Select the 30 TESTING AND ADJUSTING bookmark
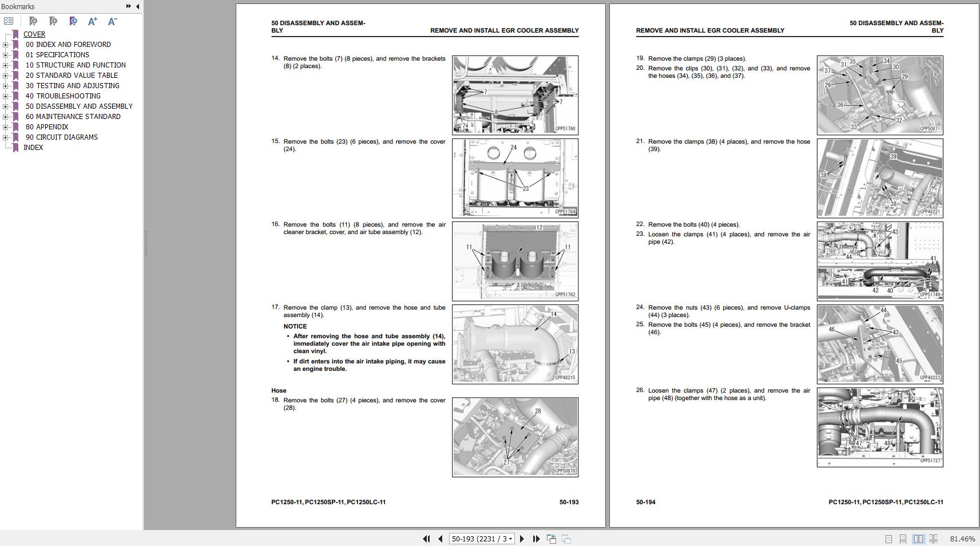Image resolution: width=980 pixels, height=546 pixels. tap(72, 86)
